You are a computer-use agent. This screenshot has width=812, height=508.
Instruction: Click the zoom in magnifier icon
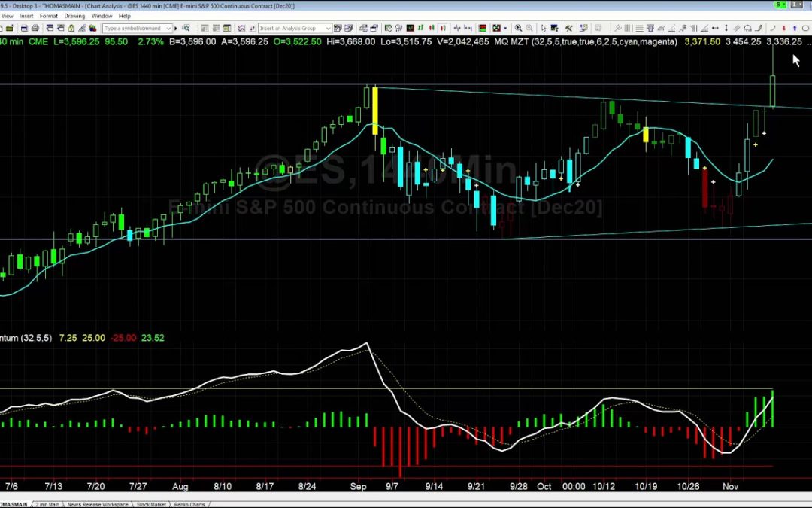[519, 28]
